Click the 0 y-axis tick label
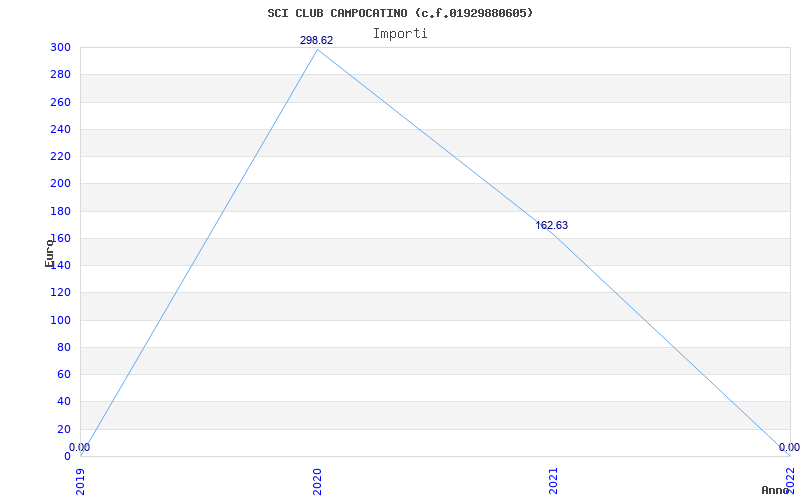Viewport: 800px width, 500px height. click(67, 456)
